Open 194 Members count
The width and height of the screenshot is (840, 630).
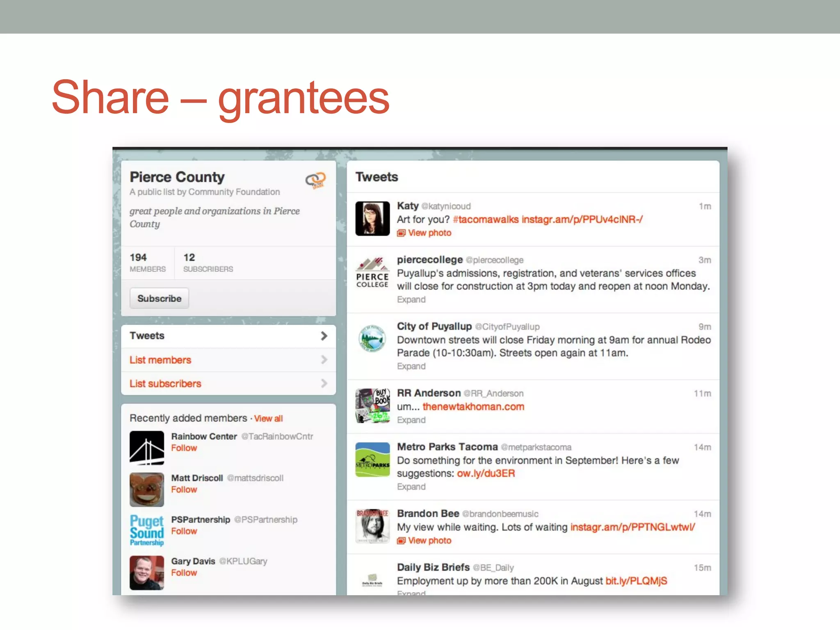point(148,263)
